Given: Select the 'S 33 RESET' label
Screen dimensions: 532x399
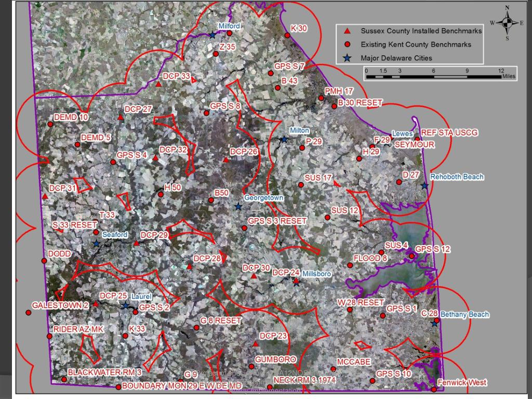Looking at the screenshot, I should pyautogui.click(x=75, y=224).
